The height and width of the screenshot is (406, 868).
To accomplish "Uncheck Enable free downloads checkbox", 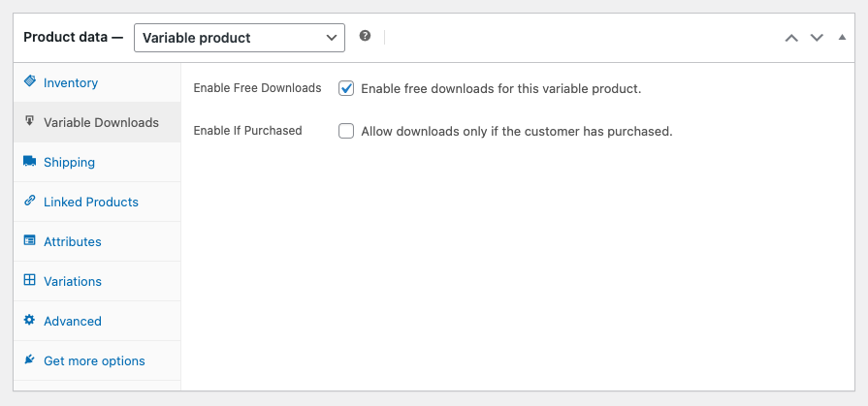I will pos(346,88).
